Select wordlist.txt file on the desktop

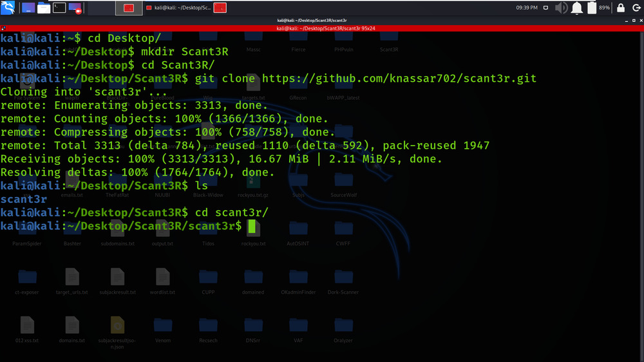click(x=163, y=281)
